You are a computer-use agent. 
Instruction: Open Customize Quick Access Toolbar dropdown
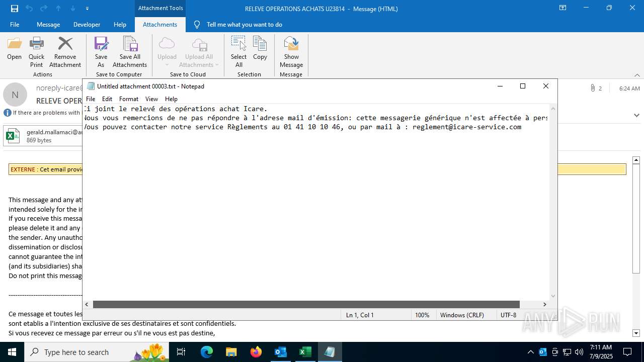tap(87, 9)
